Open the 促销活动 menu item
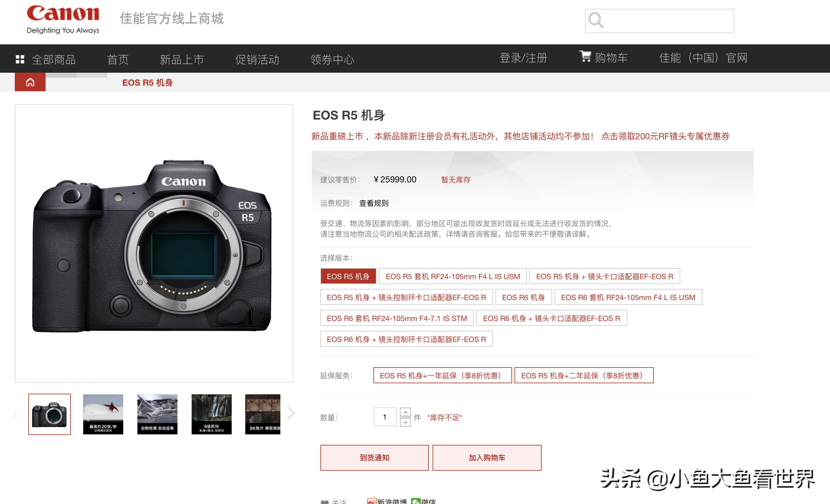830x504 pixels. (257, 59)
